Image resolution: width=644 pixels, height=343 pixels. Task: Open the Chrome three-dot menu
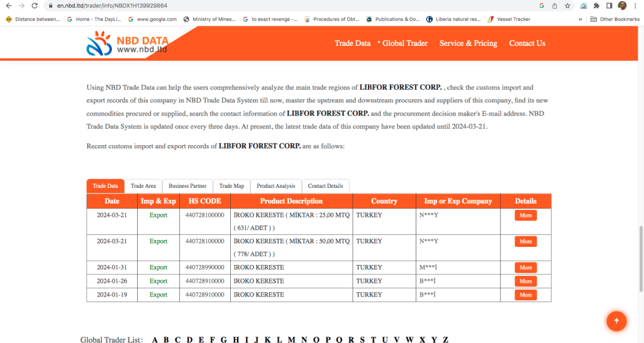click(635, 6)
